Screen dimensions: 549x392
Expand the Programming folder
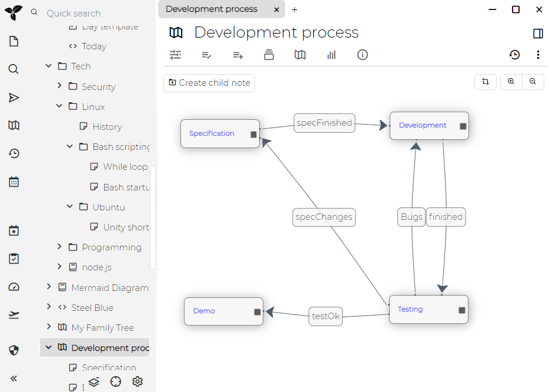(x=59, y=247)
